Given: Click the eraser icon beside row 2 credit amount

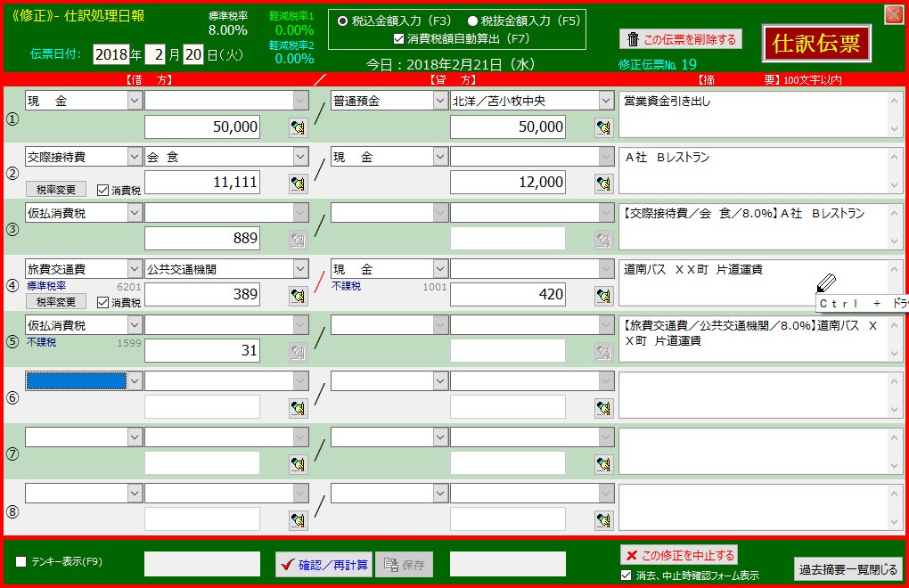Looking at the screenshot, I should tap(603, 184).
